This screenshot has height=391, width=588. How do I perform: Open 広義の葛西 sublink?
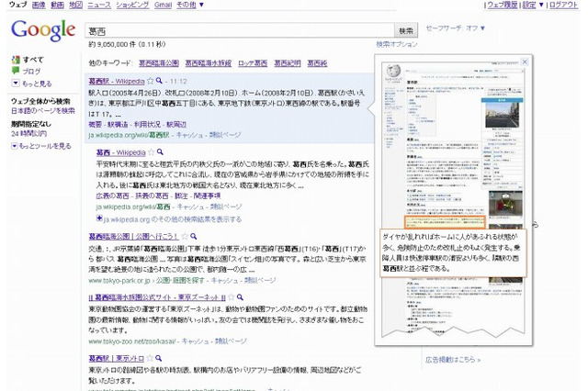pos(112,195)
